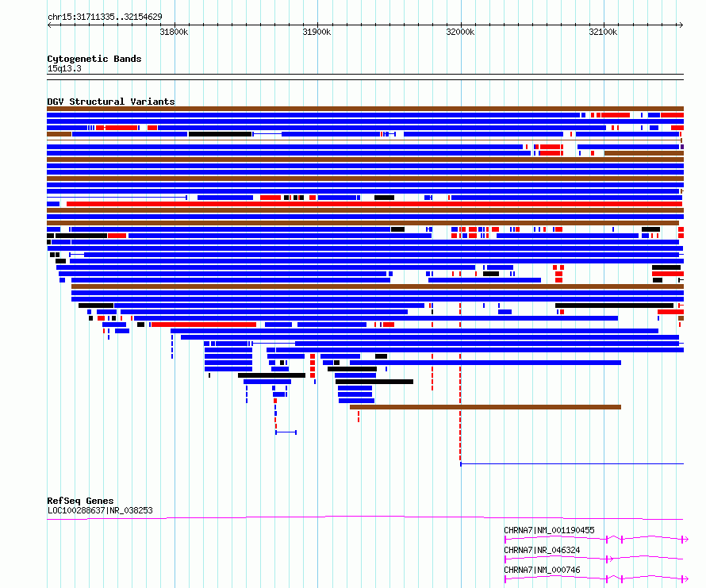Click the CHRNA7 NM_000746 gene glyph
The image size is (706, 588).
[x=597, y=578]
